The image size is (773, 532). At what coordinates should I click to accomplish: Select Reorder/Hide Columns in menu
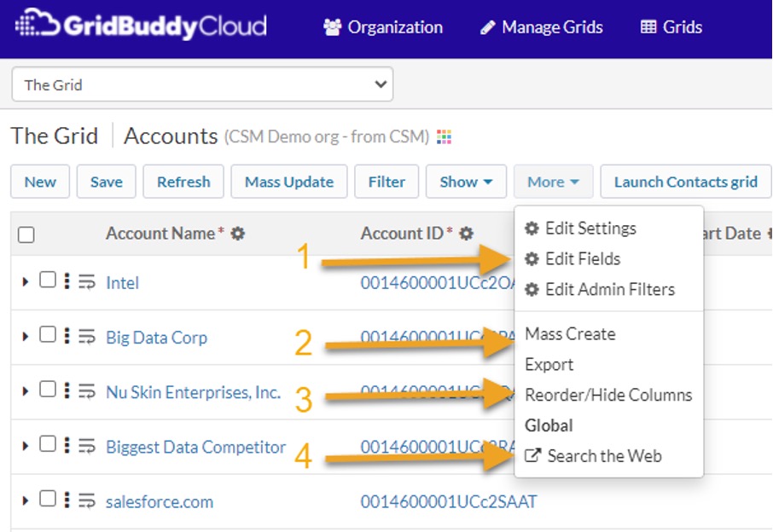click(609, 395)
